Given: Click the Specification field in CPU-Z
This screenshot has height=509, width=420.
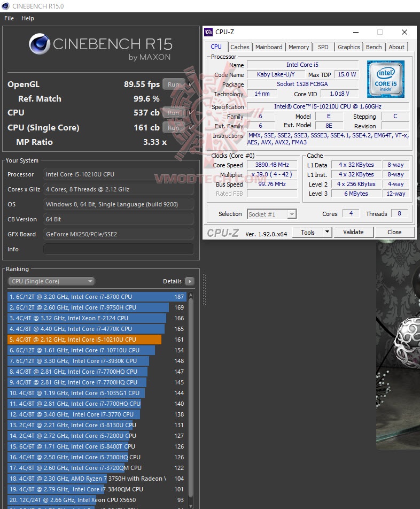Looking at the screenshot, I should pos(328,106).
